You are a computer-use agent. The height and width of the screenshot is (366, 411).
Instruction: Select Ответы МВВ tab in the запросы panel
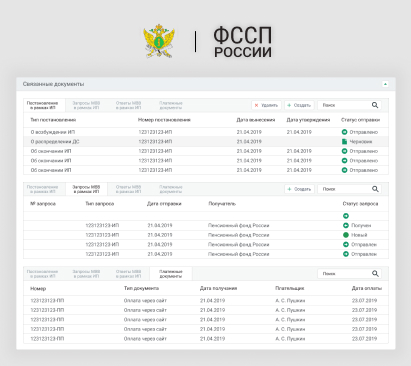coord(128,189)
